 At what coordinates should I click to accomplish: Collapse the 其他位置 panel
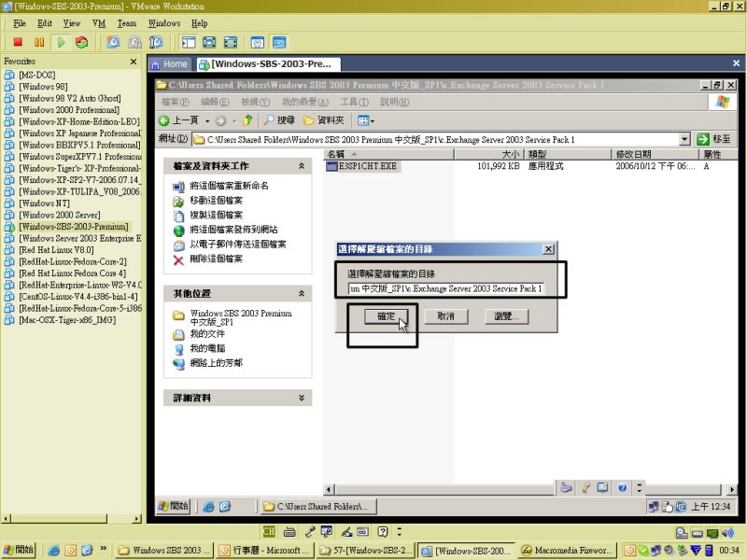[301, 293]
